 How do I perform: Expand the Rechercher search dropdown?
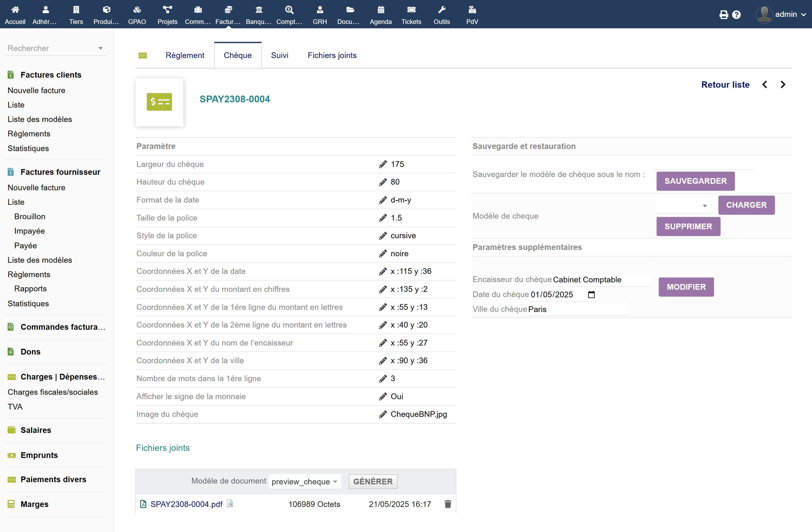[55, 48]
